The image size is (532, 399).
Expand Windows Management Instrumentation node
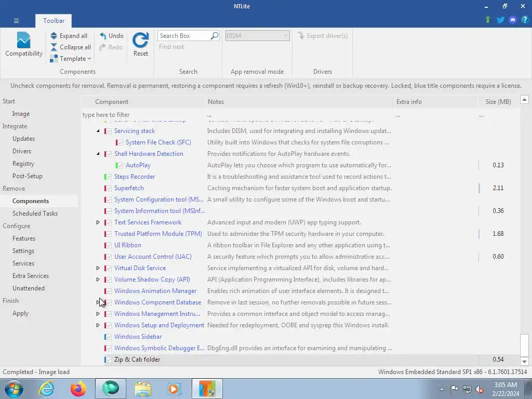(x=98, y=314)
